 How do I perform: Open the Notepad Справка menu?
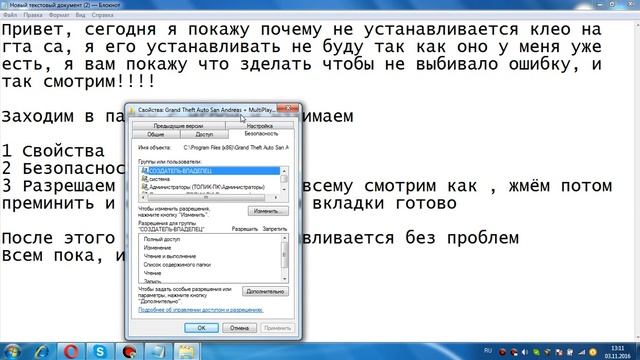pyautogui.click(x=102, y=15)
